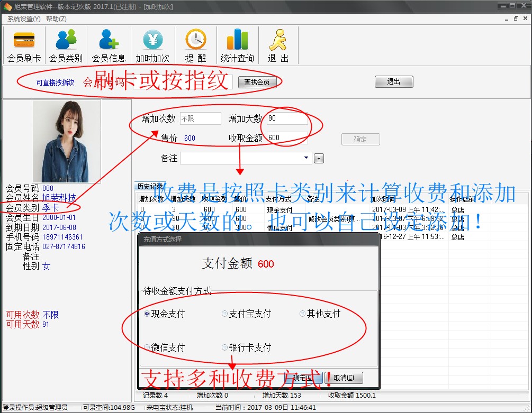Choose the 银行卡支付 radio option
Viewport: 532px width, 413px height.
(225, 347)
